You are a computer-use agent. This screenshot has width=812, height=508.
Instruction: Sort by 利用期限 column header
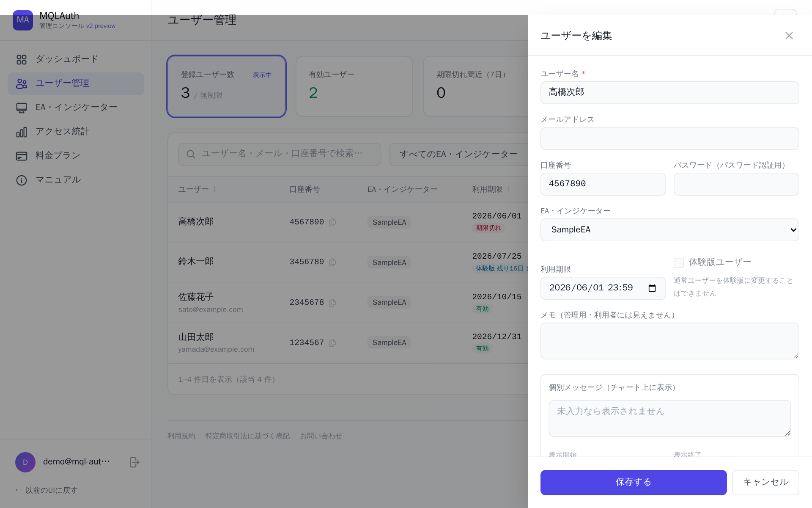pos(491,189)
